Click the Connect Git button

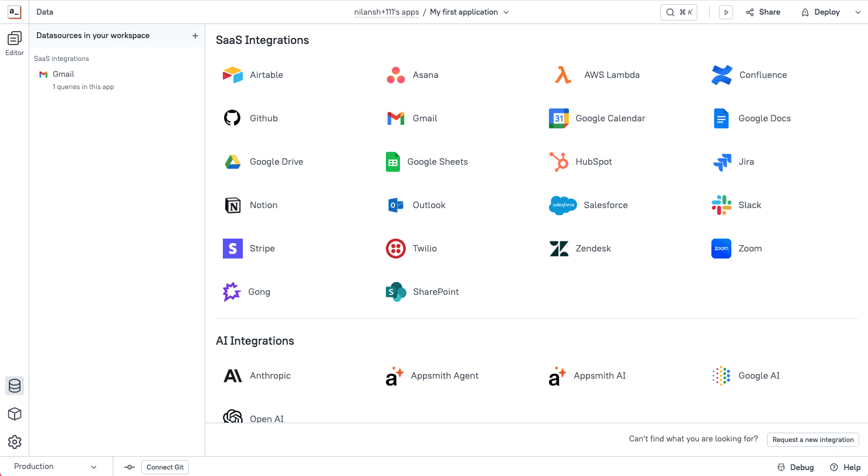point(165,467)
